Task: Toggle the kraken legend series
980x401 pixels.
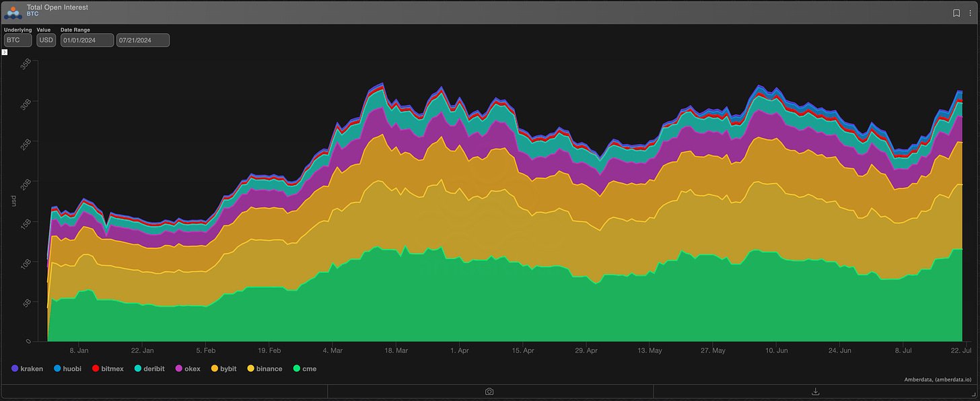Action: coord(28,369)
